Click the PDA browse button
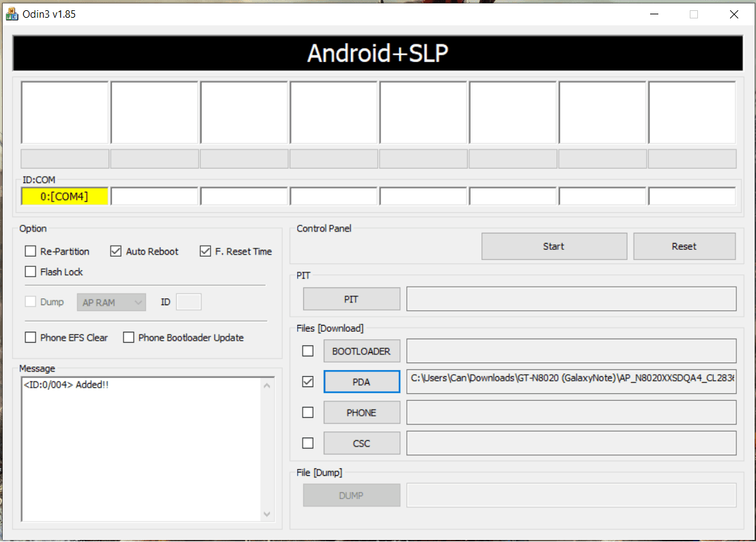 tap(361, 382)
